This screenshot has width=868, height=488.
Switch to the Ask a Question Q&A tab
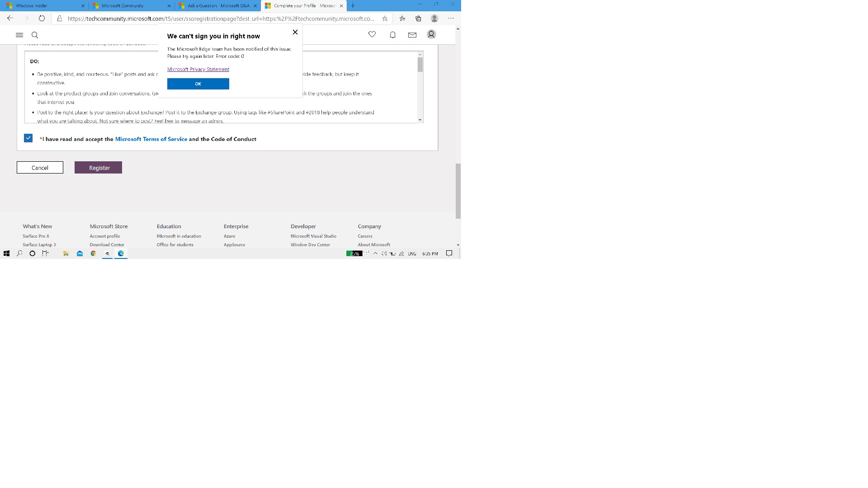pos(217,5)
